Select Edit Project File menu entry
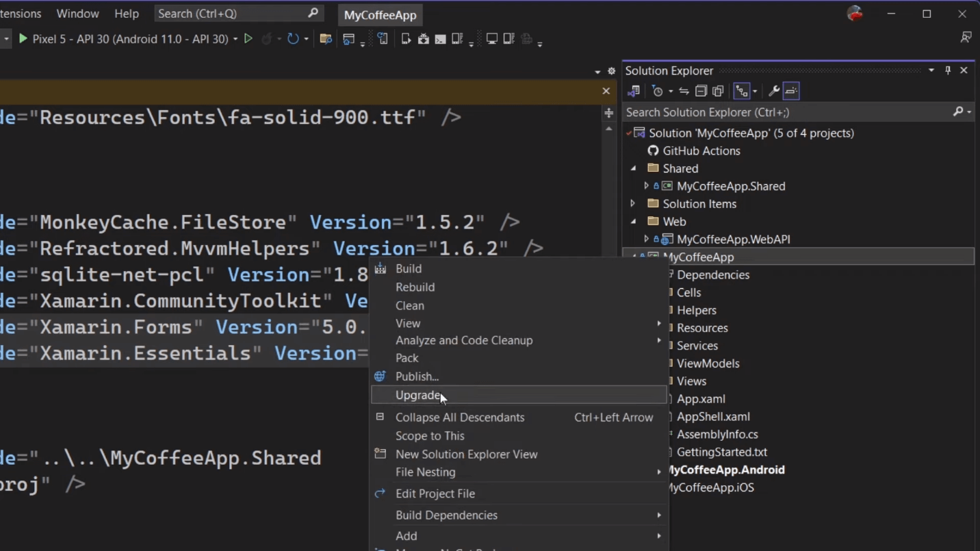The image size is (980, 551). pos(519,494)
